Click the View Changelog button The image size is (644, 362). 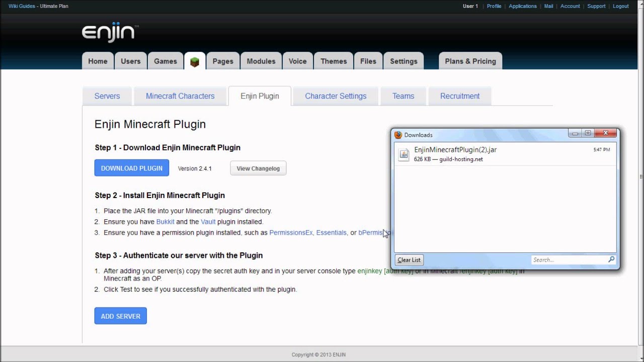pyautogui.click(x=258, y=168)
